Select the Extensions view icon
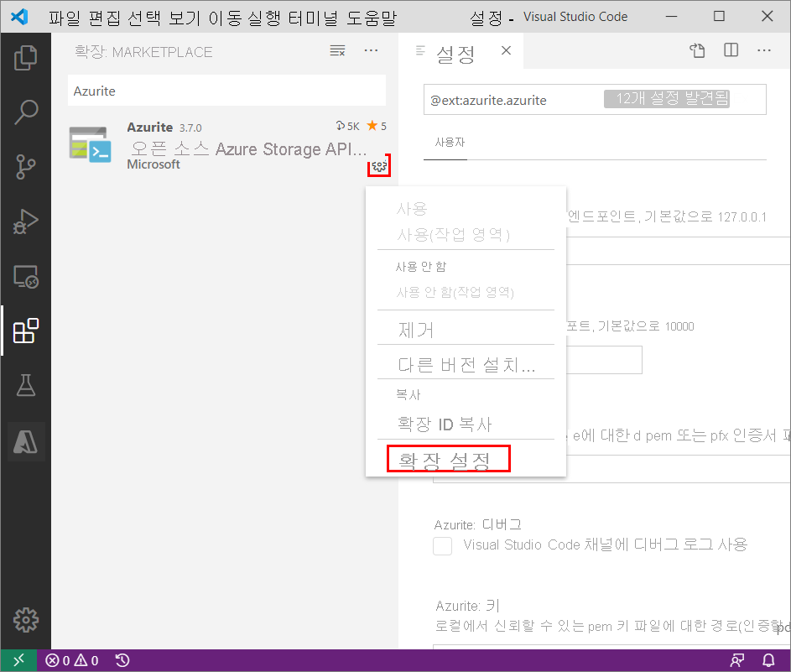This screenshot has height=672, width=791. pos(25,331)
